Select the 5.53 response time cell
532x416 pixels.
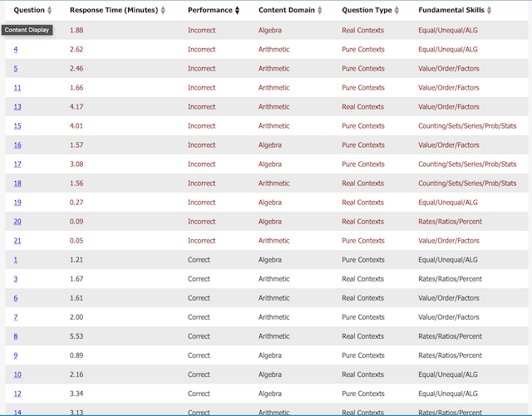pos(76,336)
